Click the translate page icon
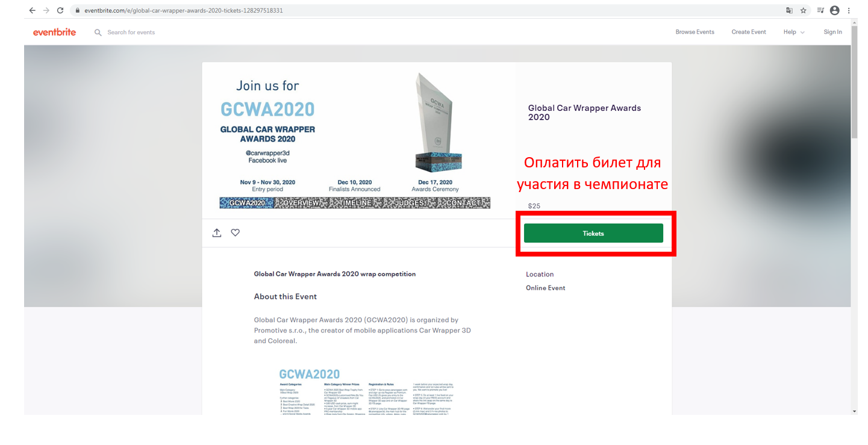Image resolution: width=868 pixels, height=445 pixels. 789,10
